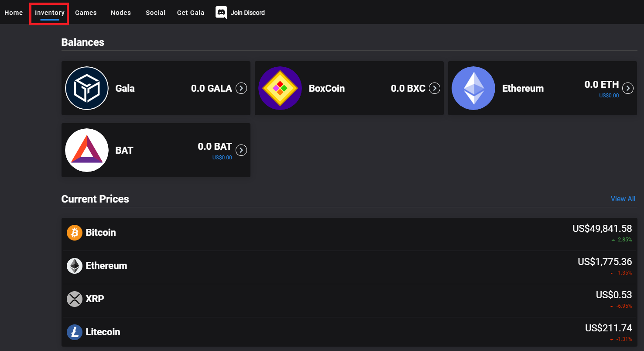
Task: Open the Games tab
Action: coord(86,13)
